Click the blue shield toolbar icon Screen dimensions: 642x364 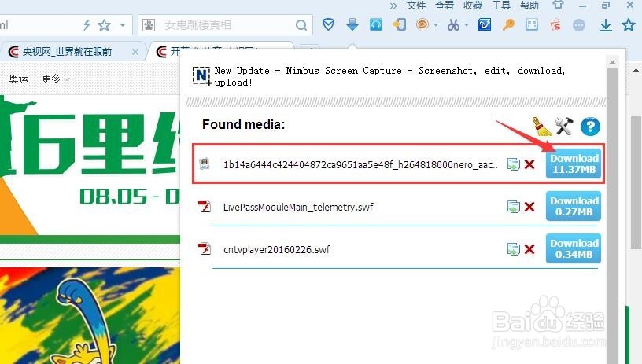point(328,25)
